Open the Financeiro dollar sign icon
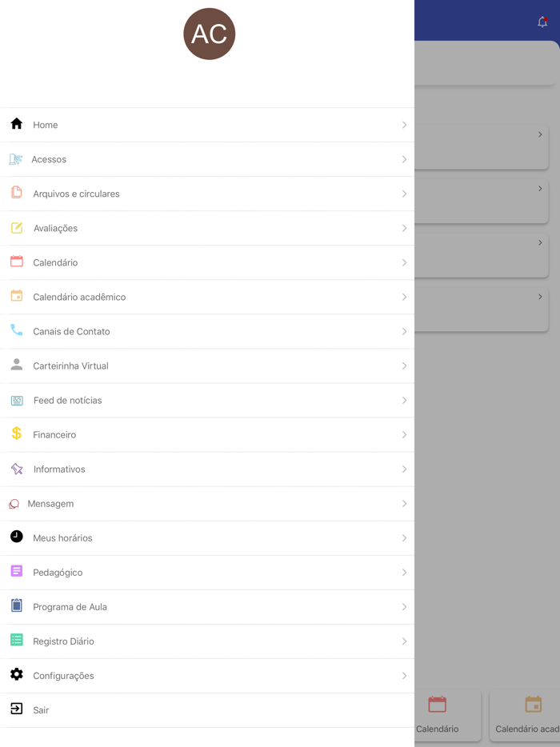560x747 pixels. click(17, 433)
